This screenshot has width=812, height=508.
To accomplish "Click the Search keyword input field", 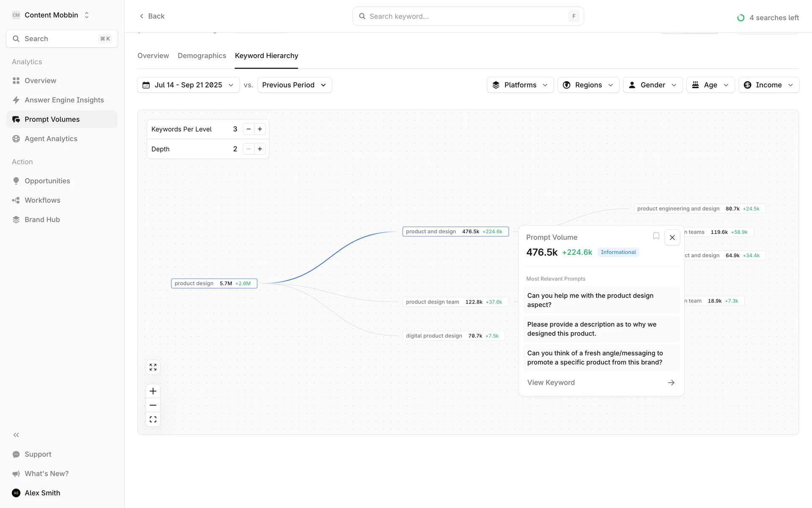I will pos(465,17).
